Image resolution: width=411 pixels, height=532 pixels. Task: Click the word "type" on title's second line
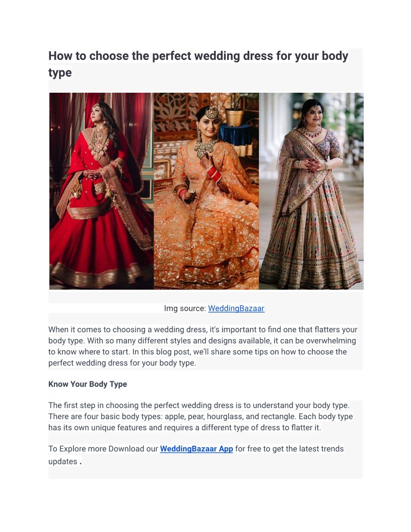60,73
